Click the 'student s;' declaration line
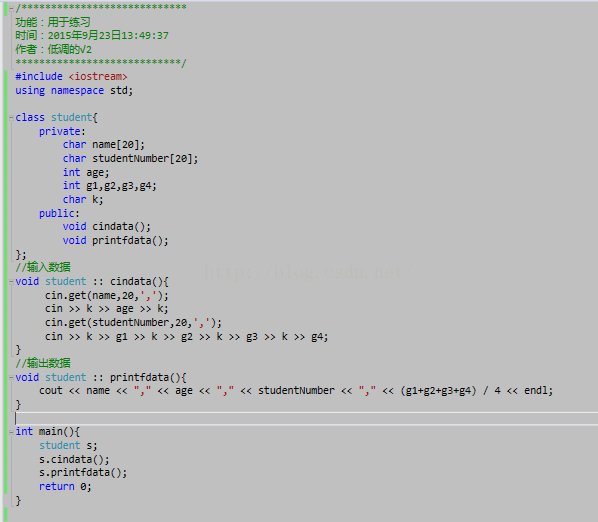This screenshot has height=522, width=598. coord(68,445)
